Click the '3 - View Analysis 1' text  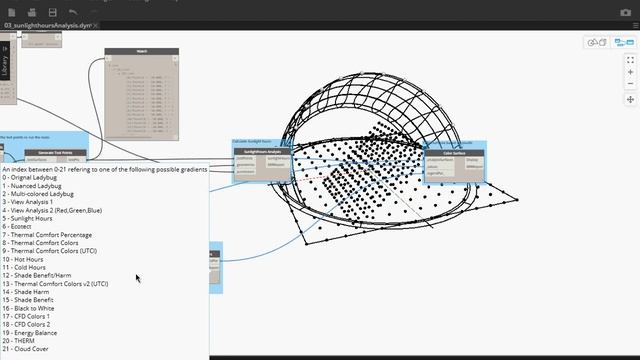(x=27, y=202)
